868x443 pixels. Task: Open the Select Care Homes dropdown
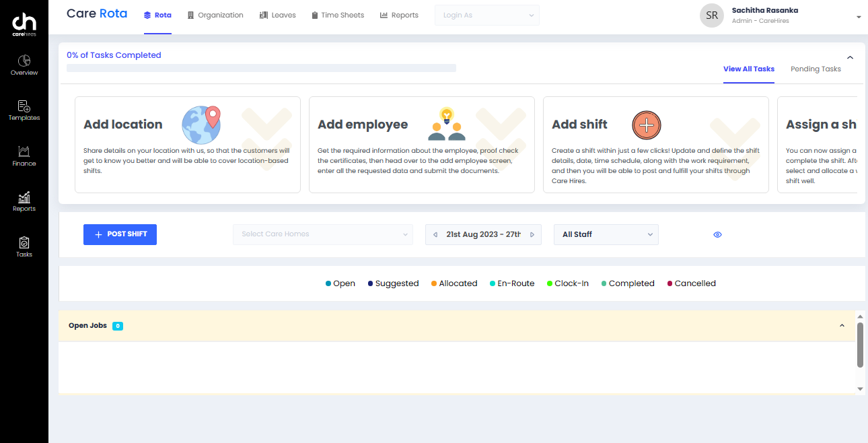[322, 234]
